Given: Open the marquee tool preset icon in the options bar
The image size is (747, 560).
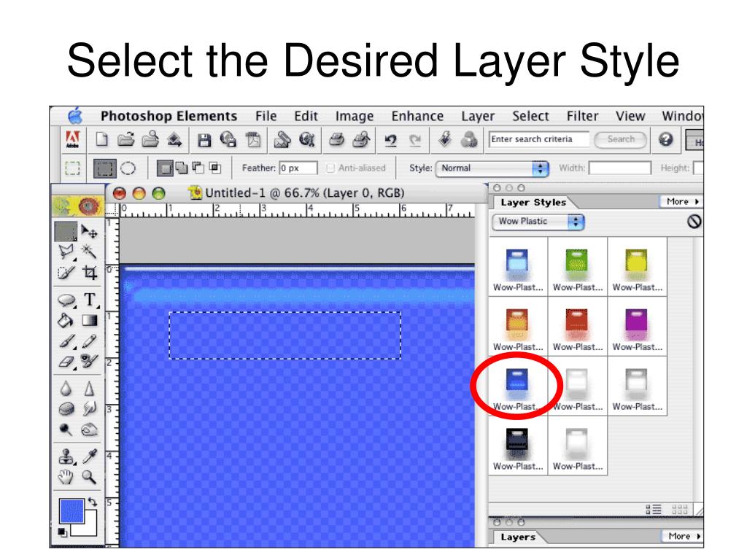Looking at the screenshot, I should pos(72,168).
